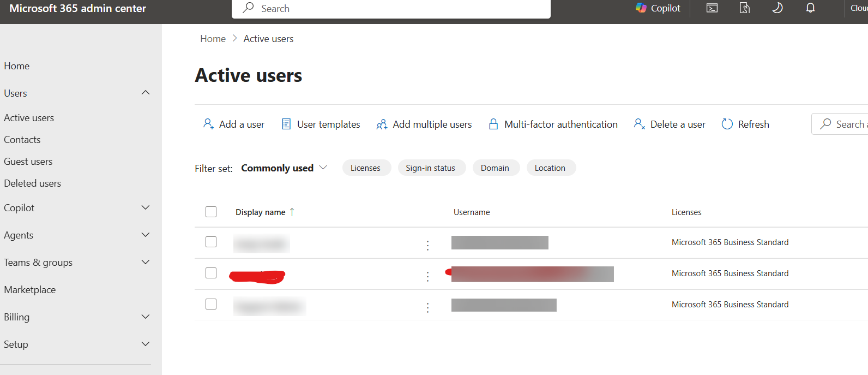This screenshot has height=375, width=868.
Task: Click the Multi-factor authentication lock icon
Action: [493, 124]
